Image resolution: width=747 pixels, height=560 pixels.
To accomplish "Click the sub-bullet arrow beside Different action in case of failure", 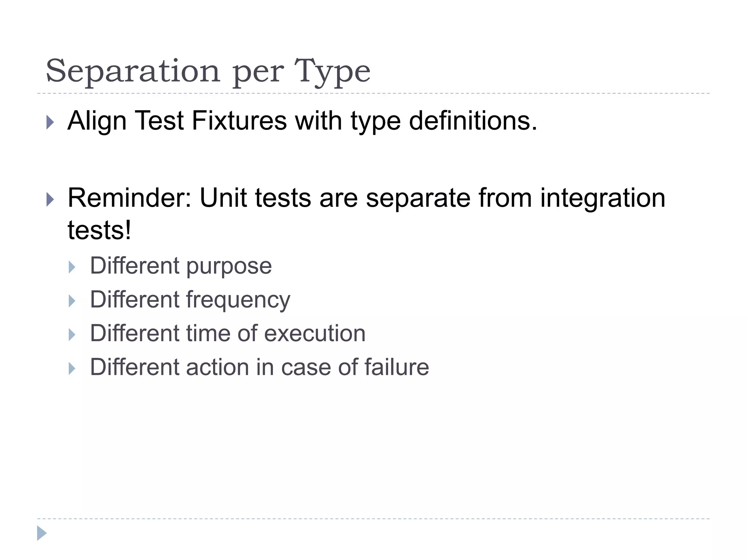I will (x=72, y=369).
